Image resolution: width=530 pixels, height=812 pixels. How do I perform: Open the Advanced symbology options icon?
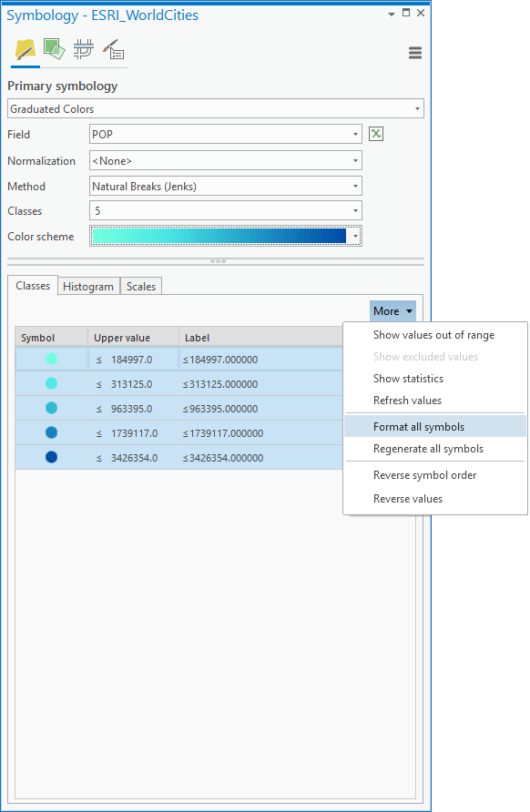[x=113, y=49]
